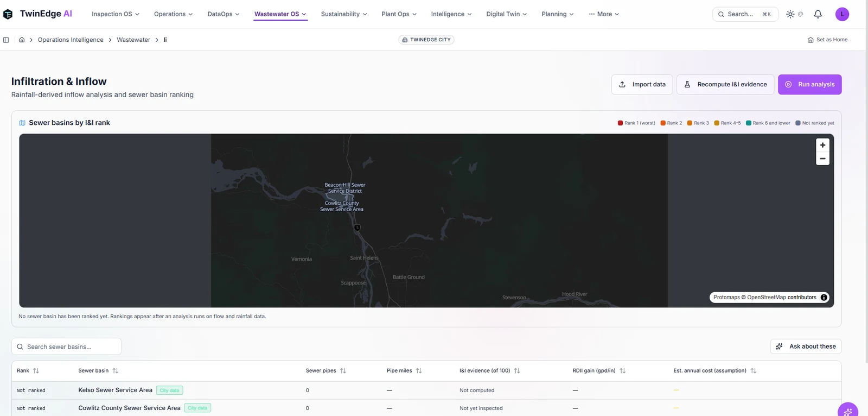Click the Rank 1 (worst) red legend swatch
Image resolution: width=868 pixels, height=416 pixels.
pos(620,123)
